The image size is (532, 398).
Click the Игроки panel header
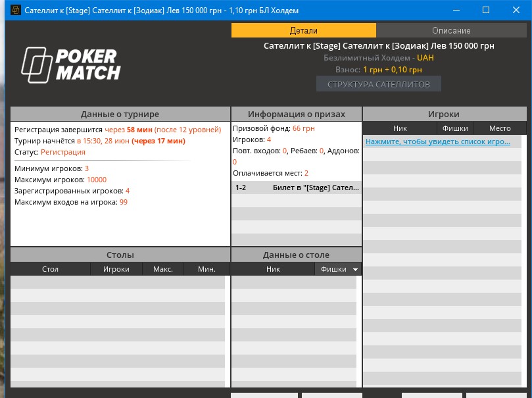[444, 114]
